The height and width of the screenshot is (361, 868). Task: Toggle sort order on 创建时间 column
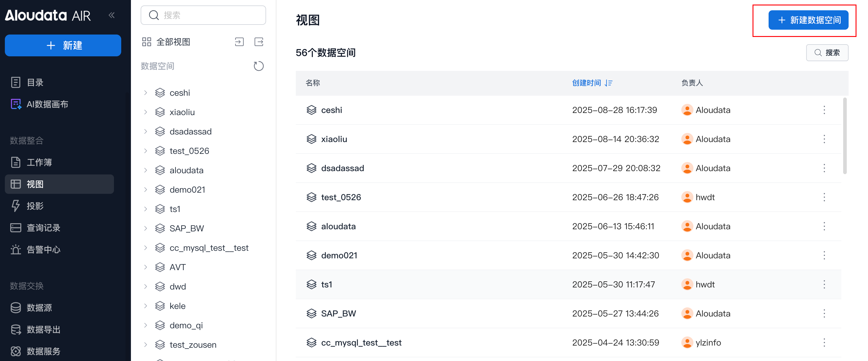[608, 83]
